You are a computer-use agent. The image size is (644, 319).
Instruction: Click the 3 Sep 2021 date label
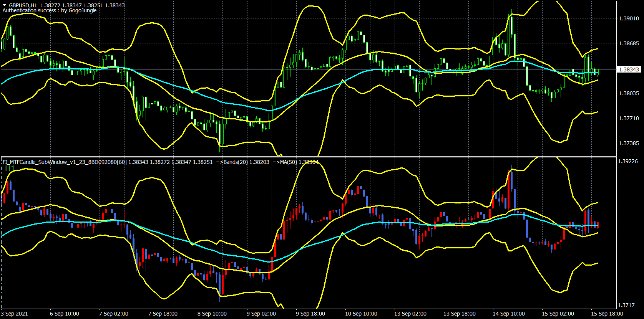[x=15, y=314]
